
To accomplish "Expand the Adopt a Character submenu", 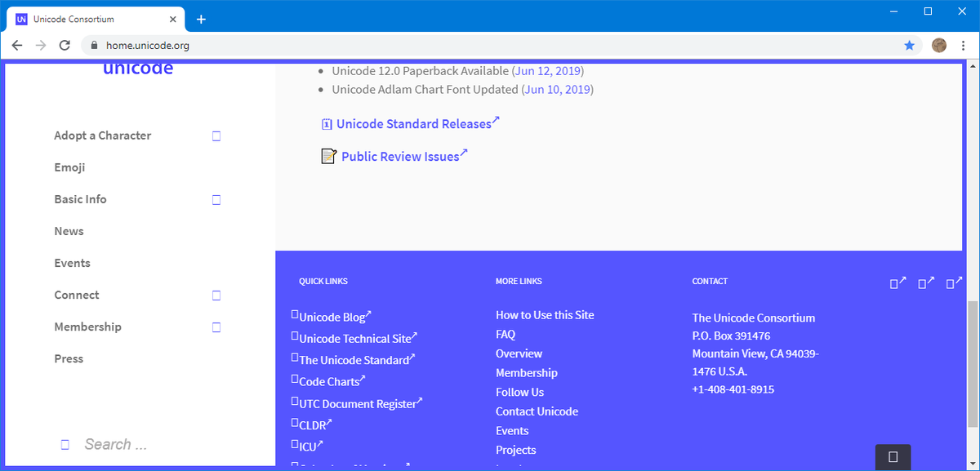I will pos(216,136).
